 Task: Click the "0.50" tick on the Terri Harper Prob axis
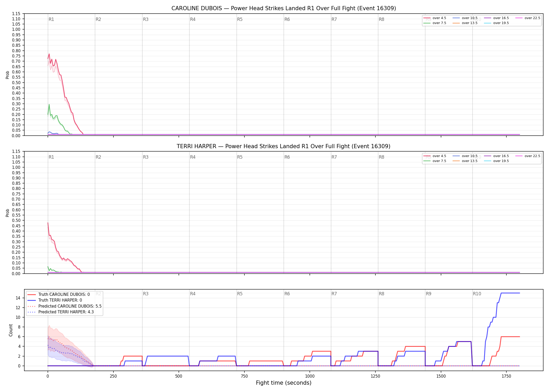click(x=16, y=220)
